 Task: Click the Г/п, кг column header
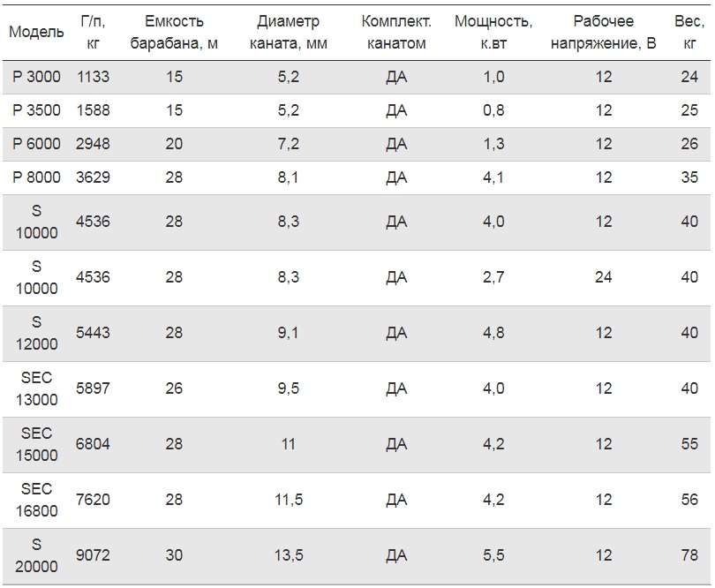pos(93,32)
